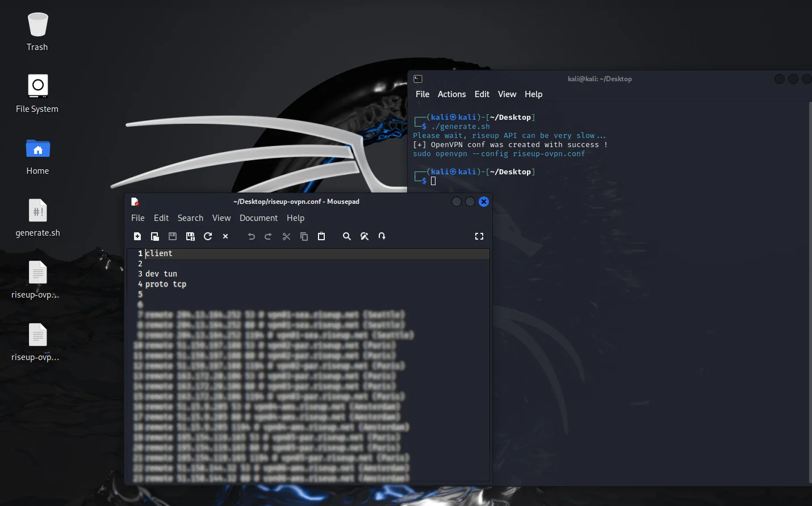Open the terminal's File menu
The image size is (812, 506).
tap(422, 94)
